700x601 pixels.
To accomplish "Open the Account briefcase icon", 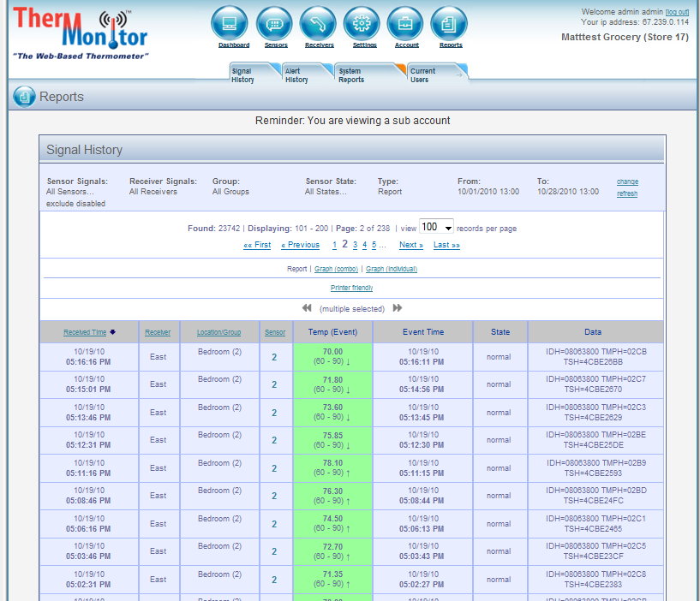I will (x=405, y=24).
